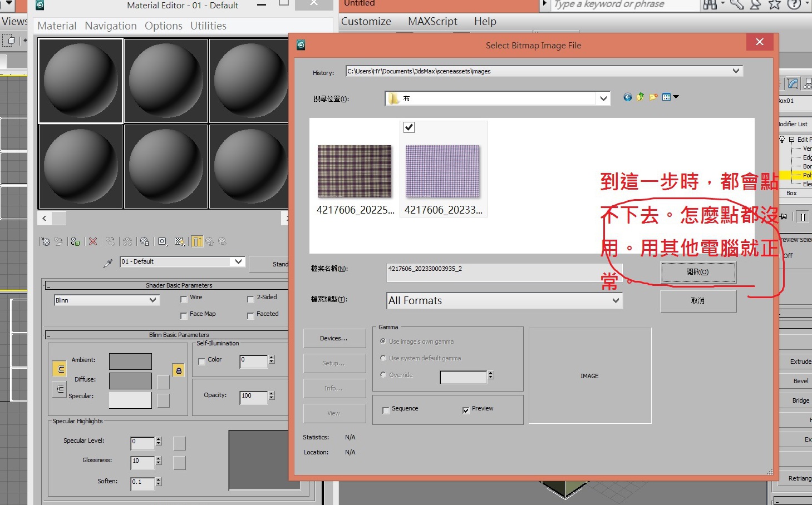Pick material with the eyedropper icon

(108, 263)
